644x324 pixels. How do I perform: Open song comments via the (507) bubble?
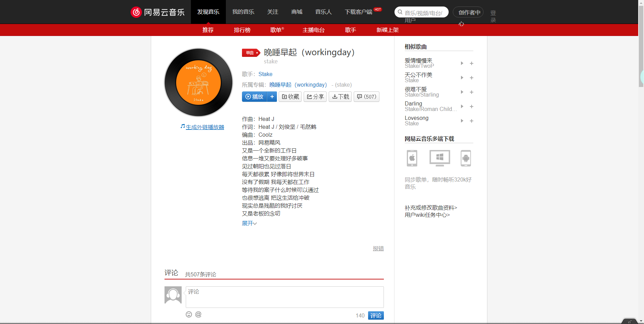point(366,97)
